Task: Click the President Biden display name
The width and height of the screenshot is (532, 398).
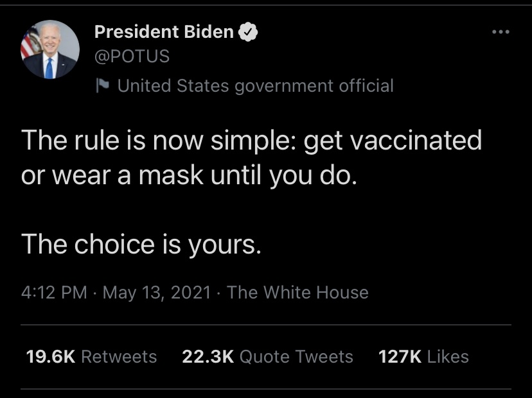Action: pyautogui.click(x=164, y=32)
